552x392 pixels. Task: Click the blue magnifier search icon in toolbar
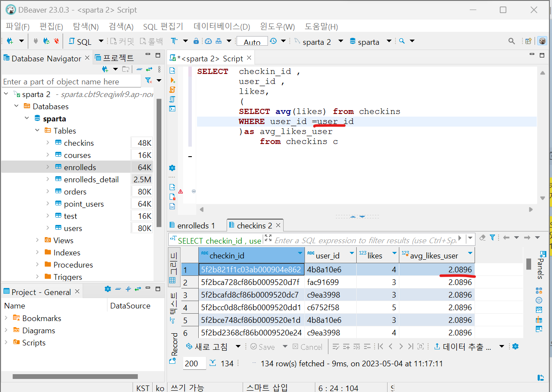[402, 41]
